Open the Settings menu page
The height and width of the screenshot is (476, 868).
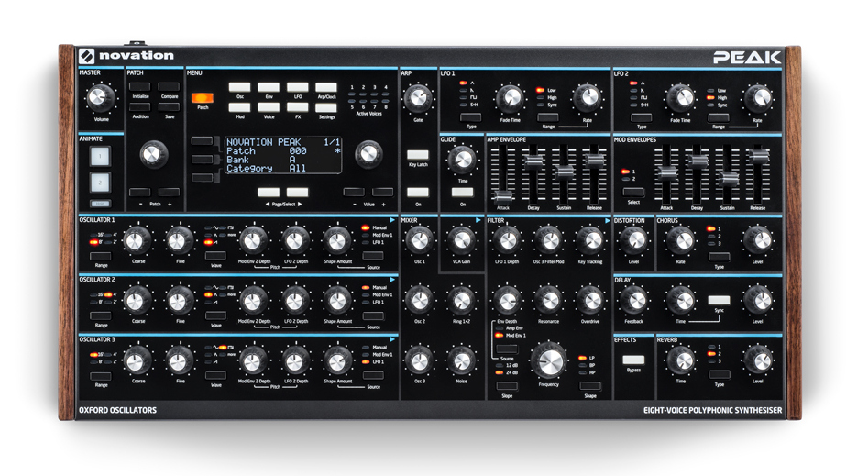point(326,108)
